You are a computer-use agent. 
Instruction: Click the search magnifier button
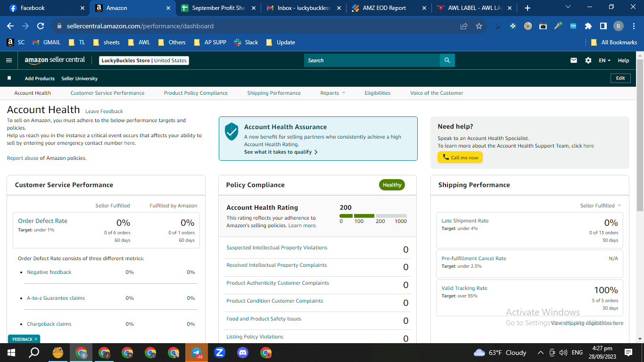447,60
